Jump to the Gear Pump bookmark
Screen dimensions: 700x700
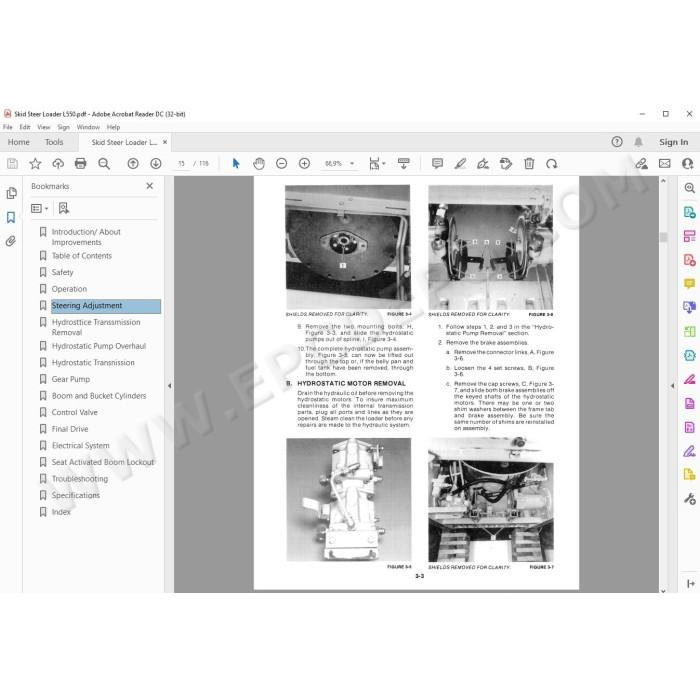[71, 379]
